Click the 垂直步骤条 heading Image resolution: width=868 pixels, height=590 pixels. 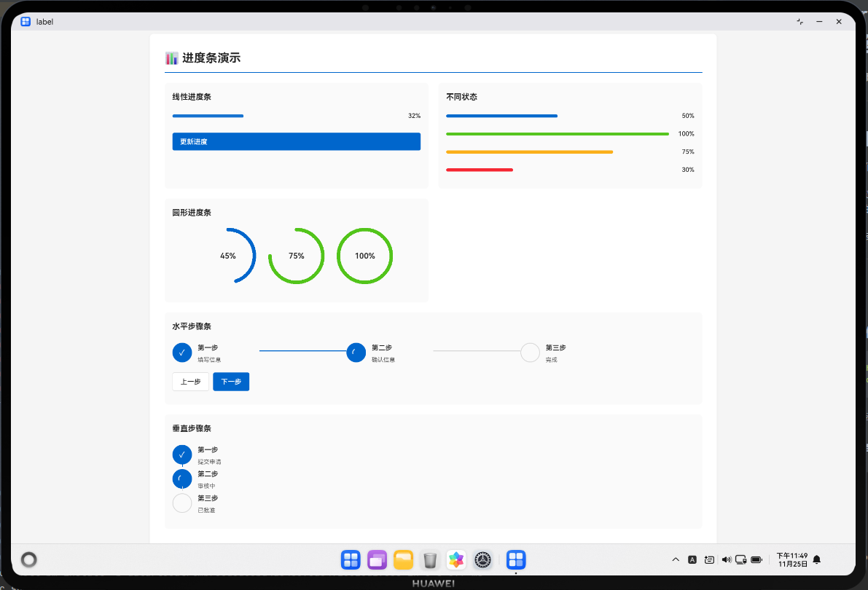(x=192, y=428)
